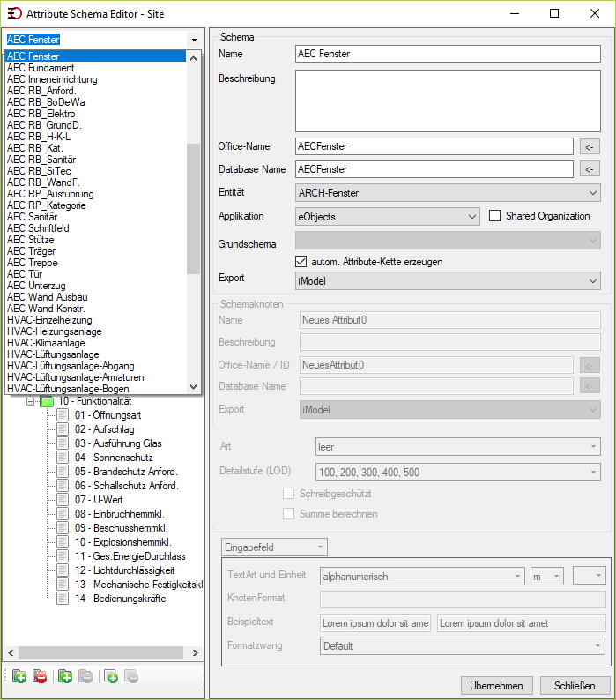Collapse the 10 - Funktionalität tree node
This screenshot has height=700, width=616.
[x=30, y=401]
